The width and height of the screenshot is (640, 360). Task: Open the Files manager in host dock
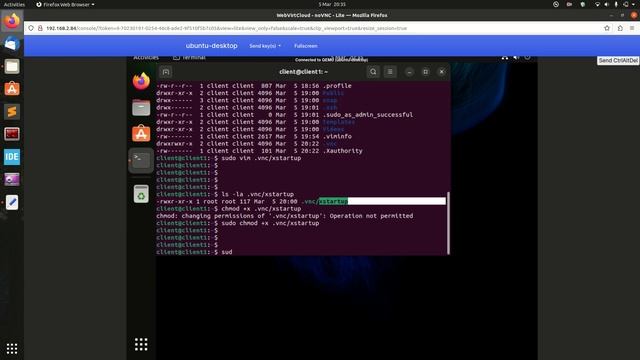(x=12, y=66)
